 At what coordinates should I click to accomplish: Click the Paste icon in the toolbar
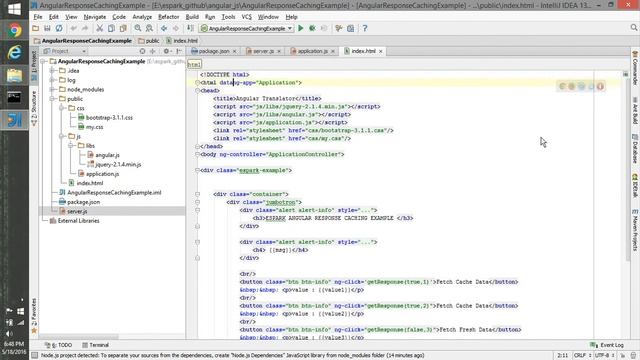pyautogui.click(x=123, y=28)
